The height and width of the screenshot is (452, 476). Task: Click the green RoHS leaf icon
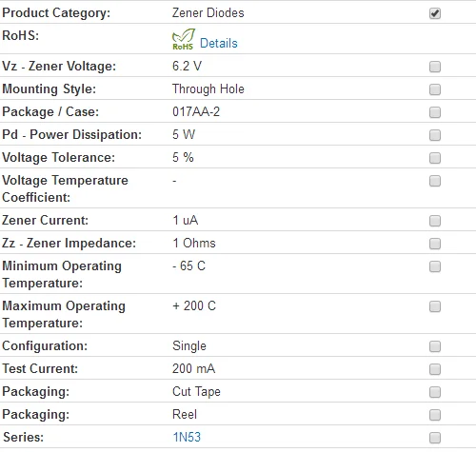pos(184,39)
